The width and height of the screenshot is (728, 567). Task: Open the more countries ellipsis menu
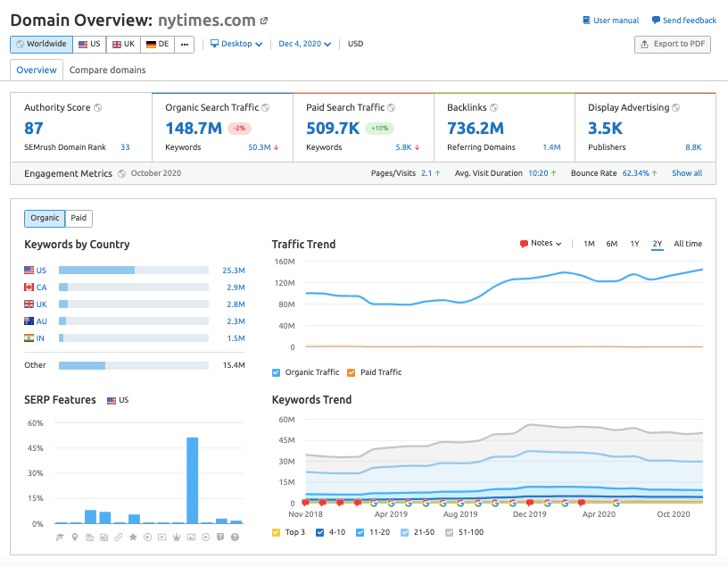(185, 45)
